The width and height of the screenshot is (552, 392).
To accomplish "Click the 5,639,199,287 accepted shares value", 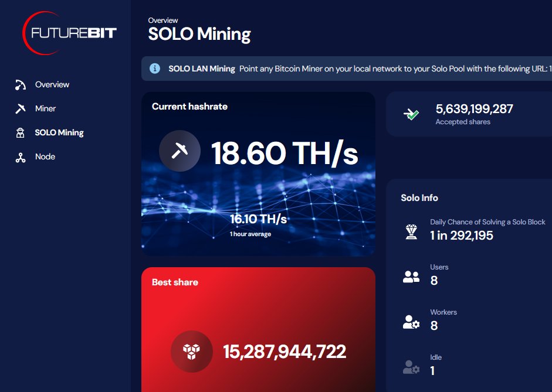I will coord(474,109).
